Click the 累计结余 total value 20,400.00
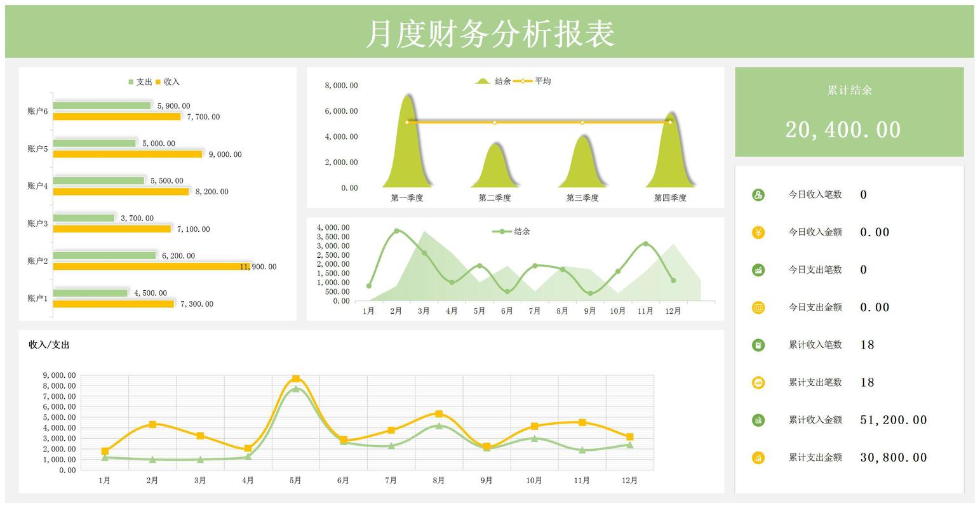Image resolution: width=980 pixels, height=508 pixels. click(843, 130)
